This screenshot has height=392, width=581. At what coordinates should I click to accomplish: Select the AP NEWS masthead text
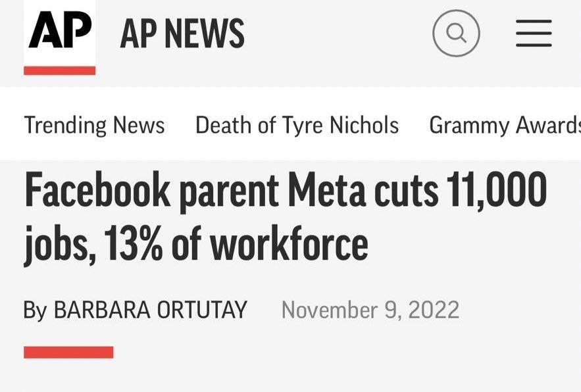[x=182, y=32]
